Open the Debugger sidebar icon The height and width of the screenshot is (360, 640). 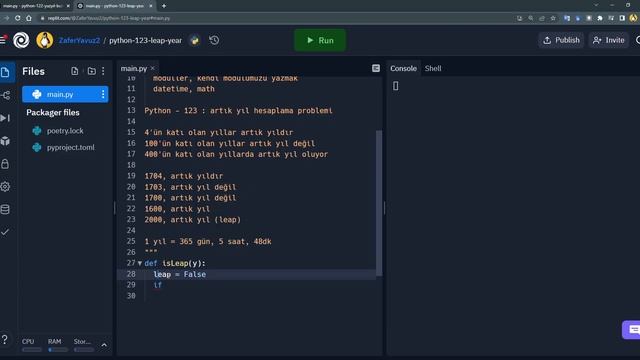[x=6, y=118]
